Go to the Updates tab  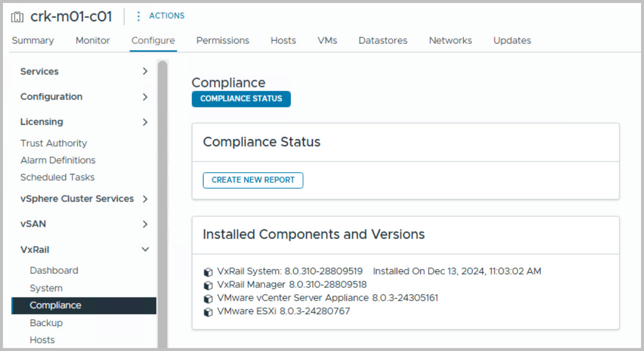[x=512, y=40]
